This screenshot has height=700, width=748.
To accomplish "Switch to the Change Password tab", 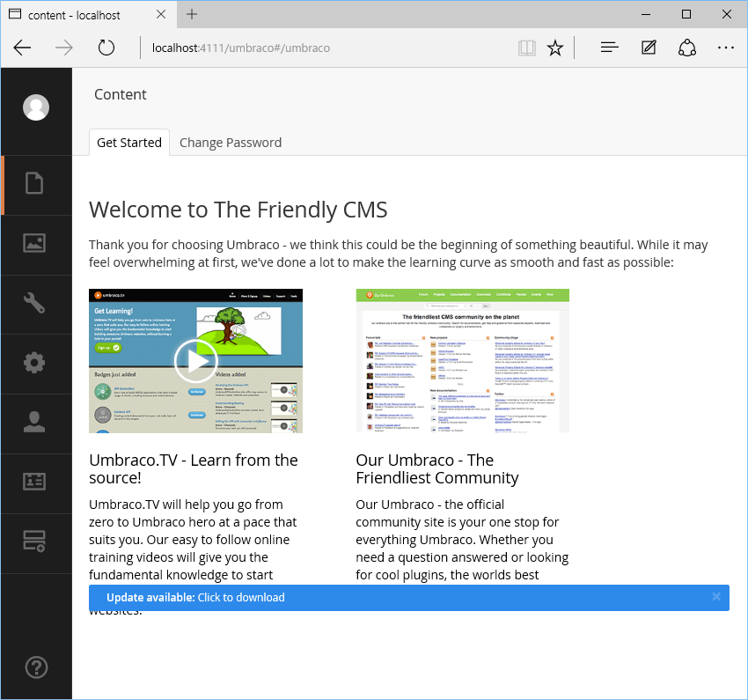I will [x=231, y=143].
